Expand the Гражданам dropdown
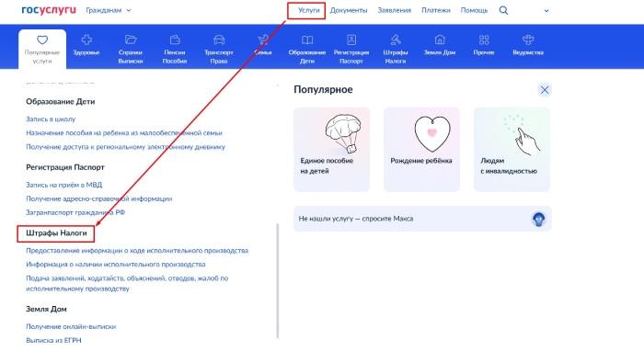Screen dimensions: 644x351 coord(109,10)
